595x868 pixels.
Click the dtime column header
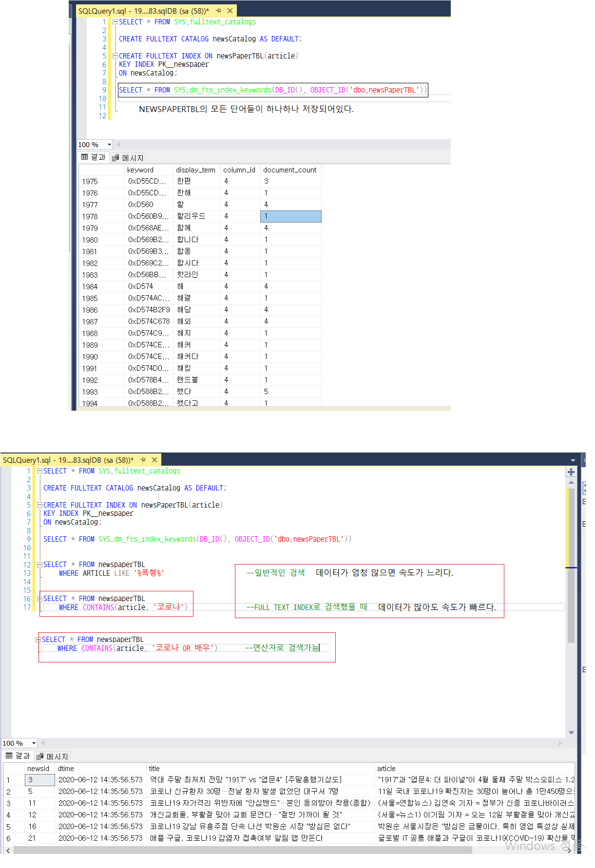(100, 769)
